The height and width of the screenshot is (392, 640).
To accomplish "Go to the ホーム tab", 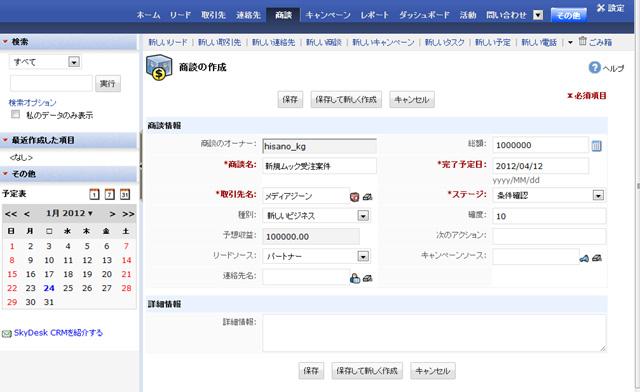I will point(148,15).
